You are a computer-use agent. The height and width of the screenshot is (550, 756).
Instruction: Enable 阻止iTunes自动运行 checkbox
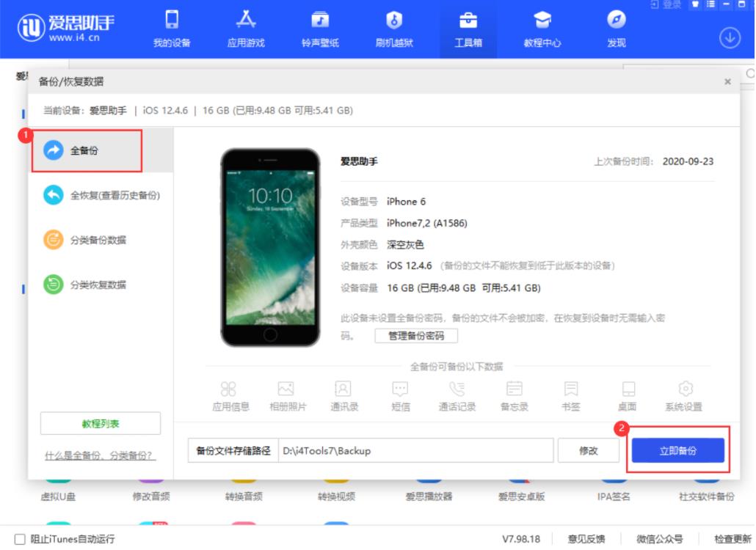click(20, 539)
